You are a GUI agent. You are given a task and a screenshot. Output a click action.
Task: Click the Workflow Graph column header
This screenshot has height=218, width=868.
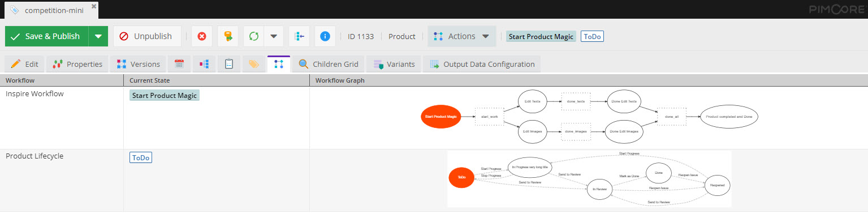point(589,80)
